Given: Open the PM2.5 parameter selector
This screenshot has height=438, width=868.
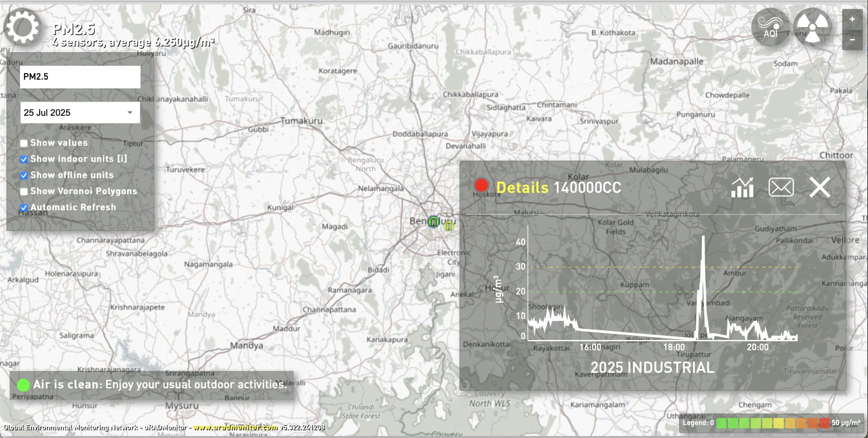Looking at the screenshot, I should tap(80, 77).
